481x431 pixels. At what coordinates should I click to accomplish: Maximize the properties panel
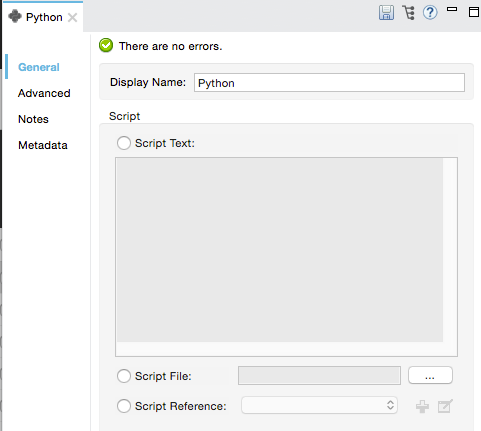(474, 12)
